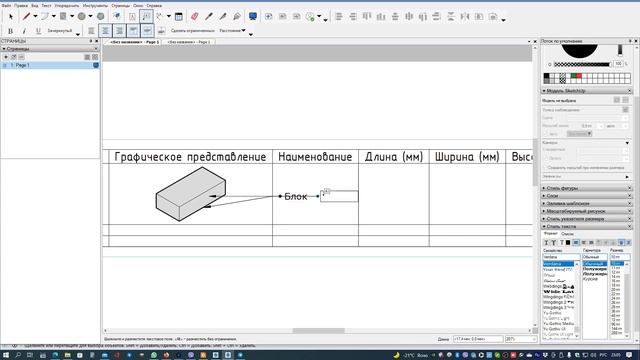Open the Windows Start menu
This screenshot has height=360, width=640.
[x=6, y=355]
